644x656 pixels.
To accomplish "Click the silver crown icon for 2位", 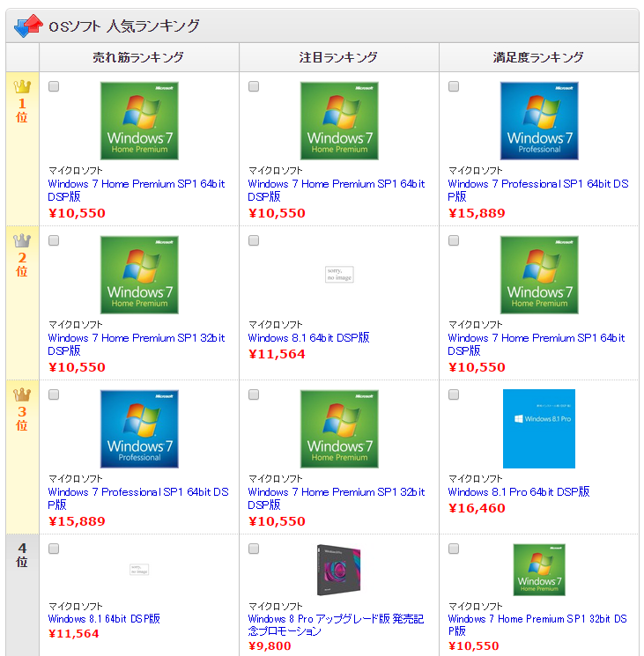I will [x=22, y=240].
